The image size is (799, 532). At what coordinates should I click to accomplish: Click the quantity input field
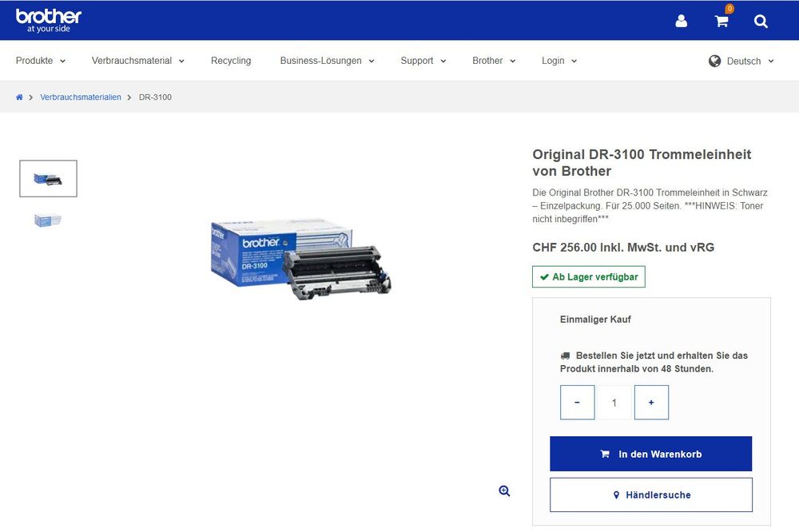614,403
